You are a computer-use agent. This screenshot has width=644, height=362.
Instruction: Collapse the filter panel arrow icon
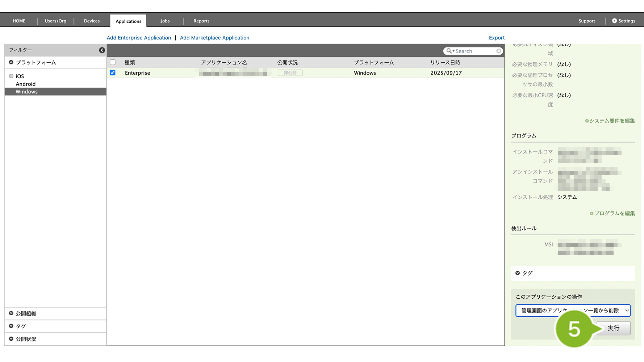[102, 50]
